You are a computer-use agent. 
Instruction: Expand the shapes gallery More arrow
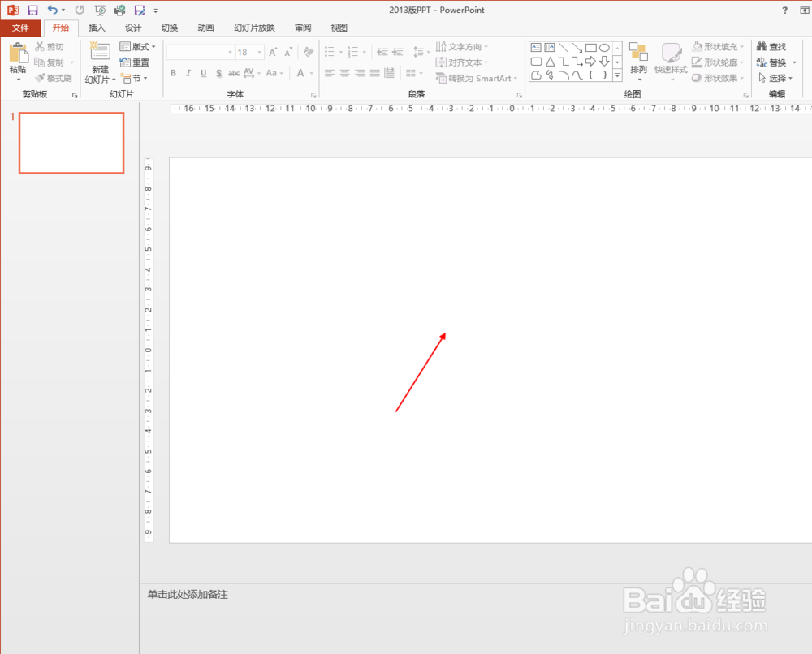click(x=617, y=75)
